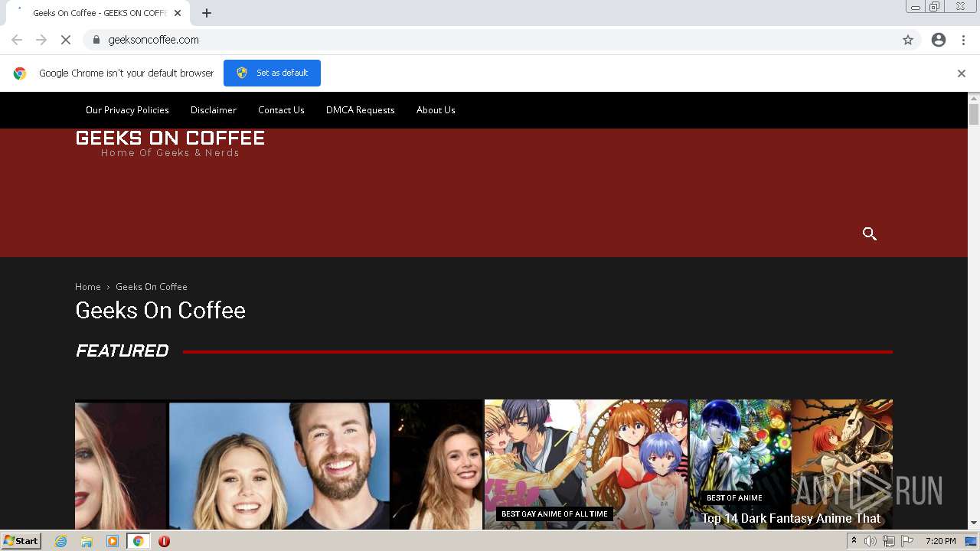Bookmark this page with the star icon
Image resolution: width=980 pixels, height=551 pixels.
[908, 40]
